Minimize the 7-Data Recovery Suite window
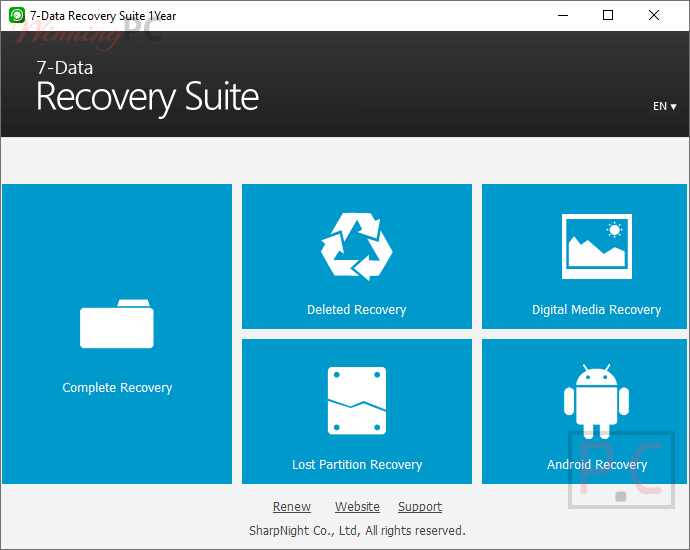The width and height of the screenshot is (690, 550). 563,15
